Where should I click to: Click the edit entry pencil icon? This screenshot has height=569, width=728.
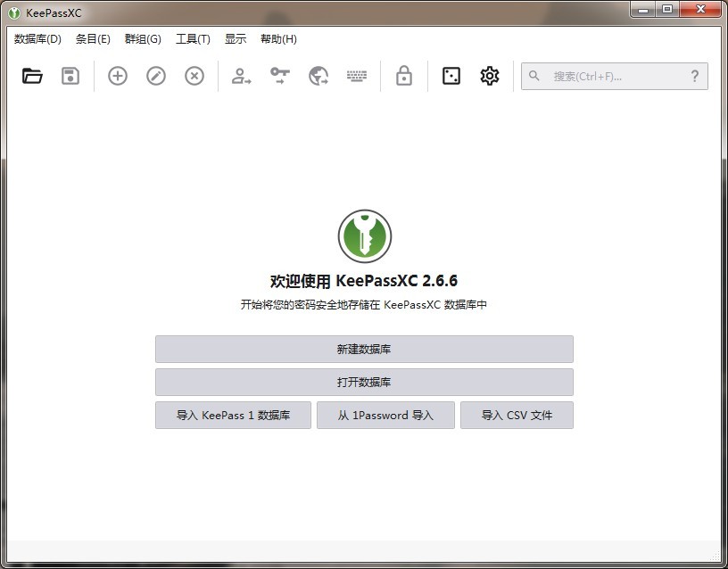coord(155,76)
